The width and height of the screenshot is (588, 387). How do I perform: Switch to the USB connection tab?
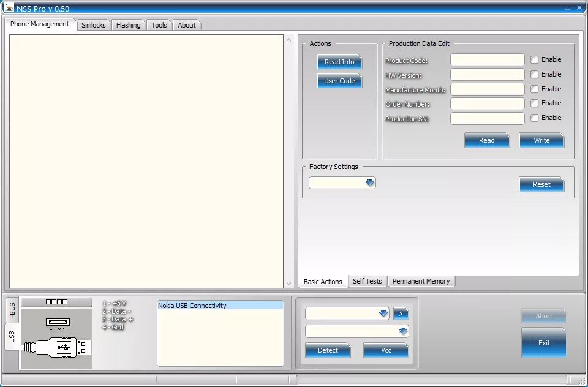pyautogui.click(x=12, y=336)
